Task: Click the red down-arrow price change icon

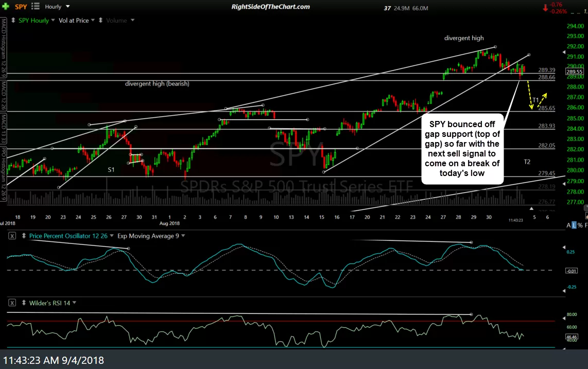Action: [545, 8]
